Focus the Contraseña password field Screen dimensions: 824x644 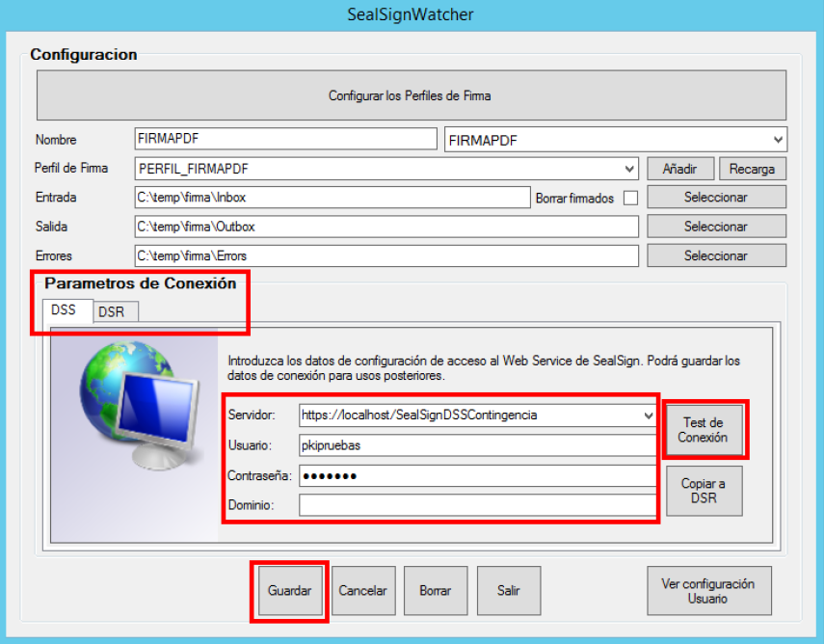pos(477,476)
